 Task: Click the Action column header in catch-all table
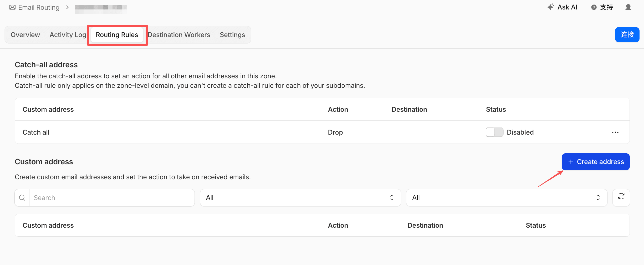338,109
